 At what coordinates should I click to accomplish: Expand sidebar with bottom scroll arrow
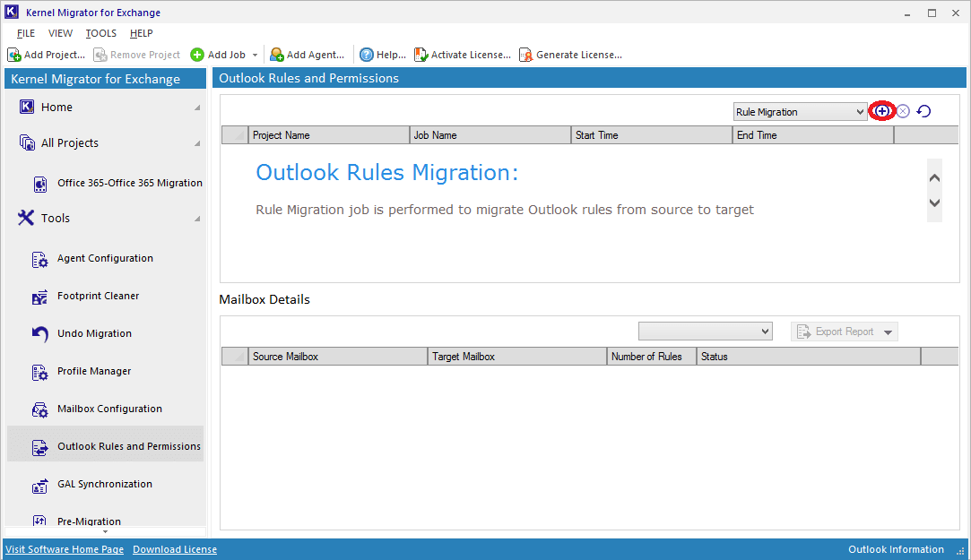pos(105,531)
